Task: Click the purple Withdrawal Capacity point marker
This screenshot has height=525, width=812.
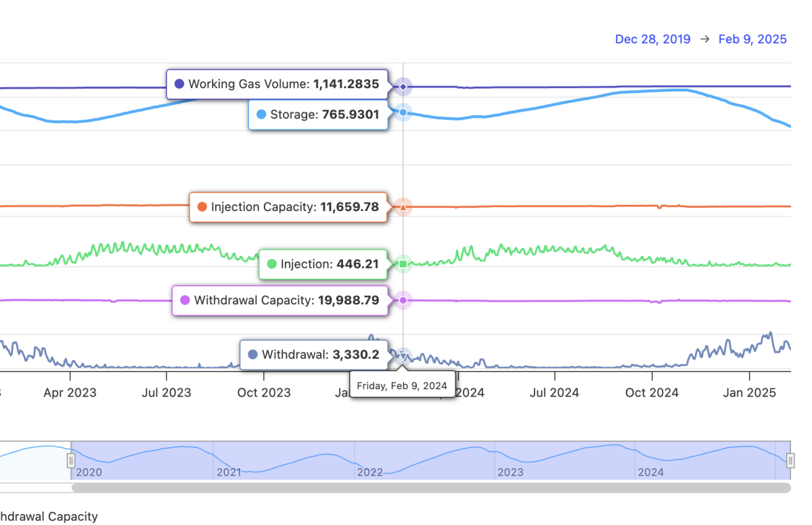Action: [403, 300]
